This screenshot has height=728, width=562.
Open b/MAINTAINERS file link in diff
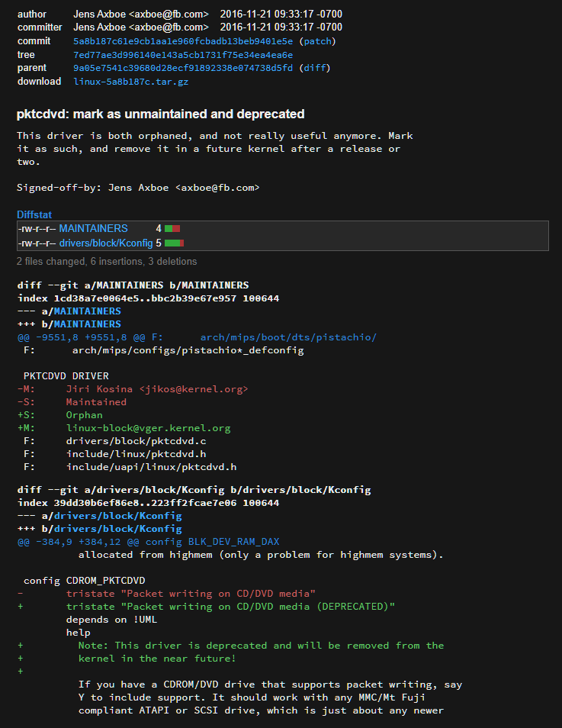[x=87, y=324]
